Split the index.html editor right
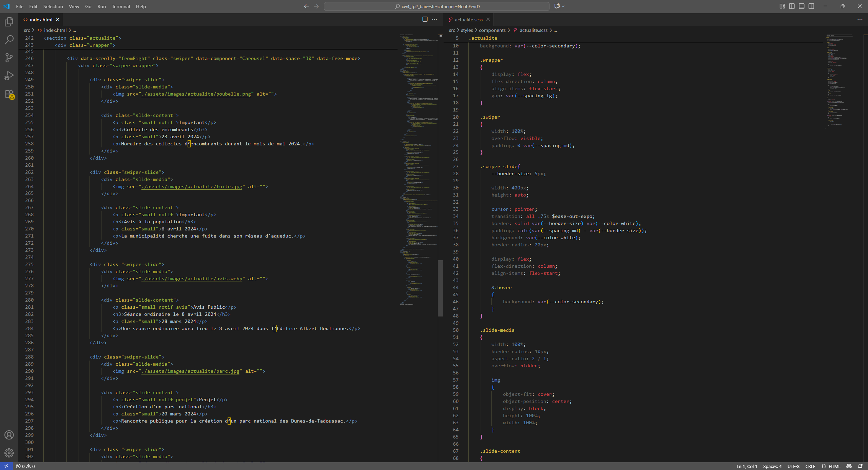Screen dimensions: 868x470 pos(425,19)
